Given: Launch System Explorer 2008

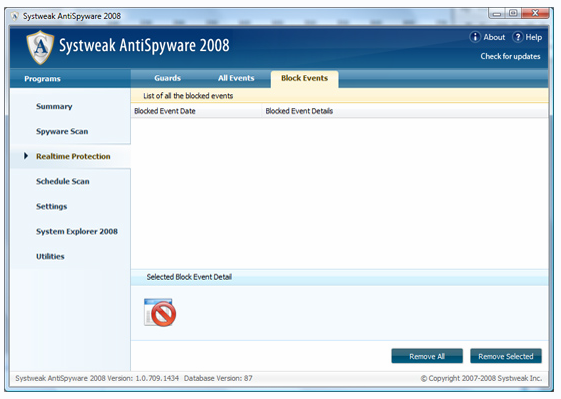Looking at the screenshot, I should pyautogui.click(x=77, y=232).
